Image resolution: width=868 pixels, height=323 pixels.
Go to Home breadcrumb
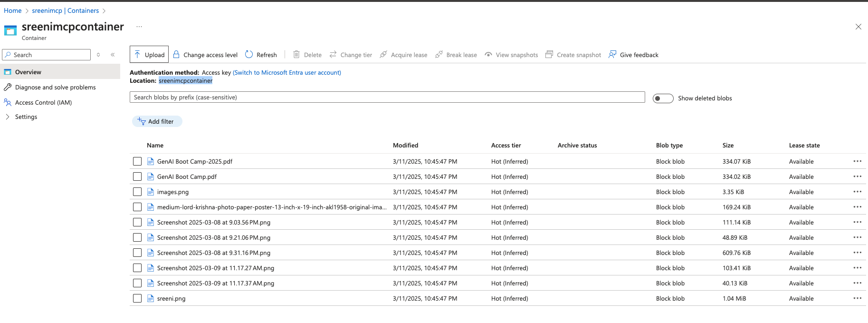pyautogui.click(x=13, y=10)
